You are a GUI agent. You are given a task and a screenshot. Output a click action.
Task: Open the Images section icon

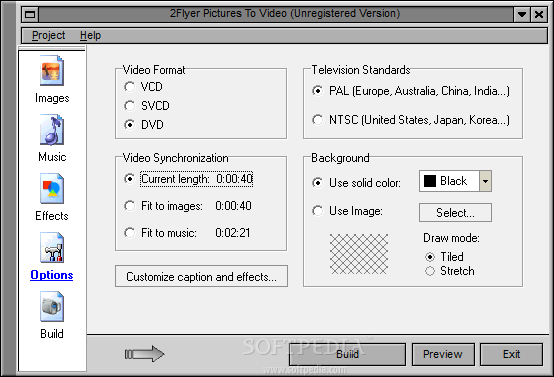tap(52, 70)
